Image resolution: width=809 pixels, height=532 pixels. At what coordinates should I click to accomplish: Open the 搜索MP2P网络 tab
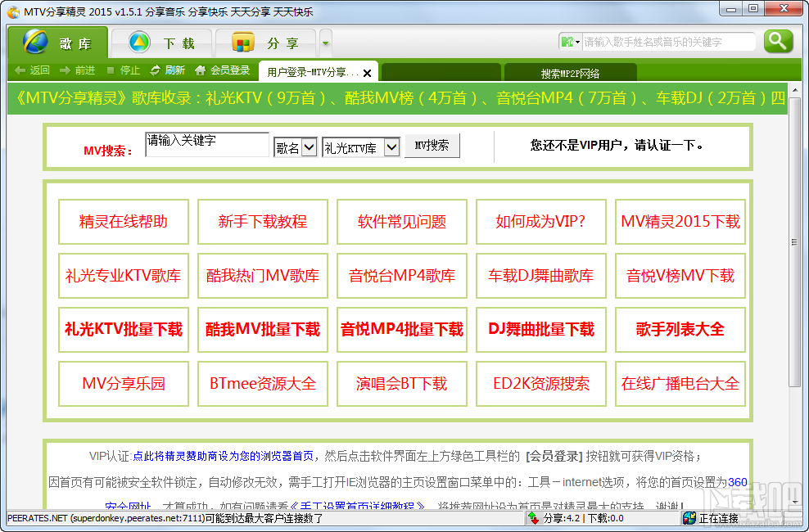570,73
